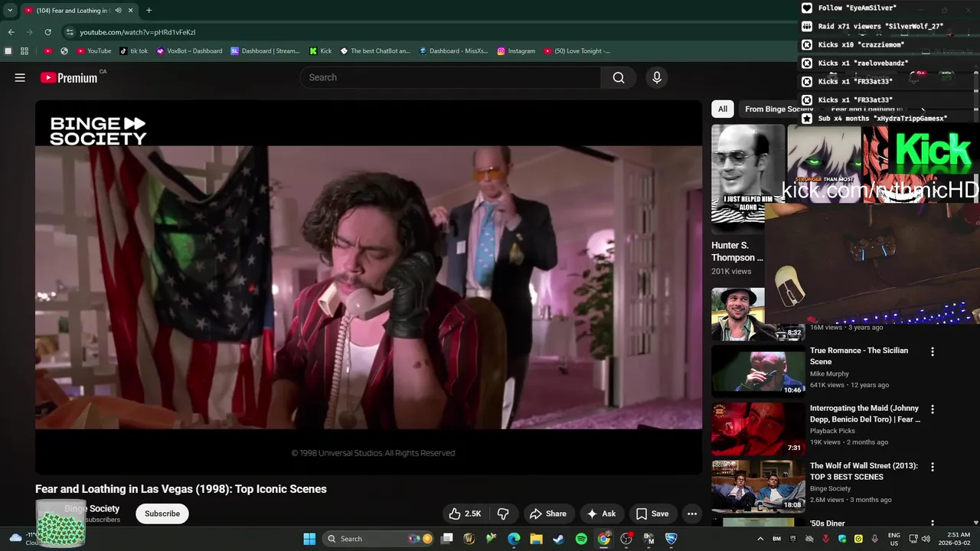Open the (50) Love Tonight bookmark
Image resolution: width=980 pixels, height=551 pixels.
point(577,51)
